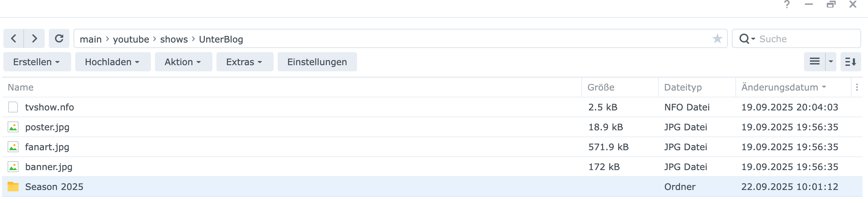Refresh the current folder listing
This screenshot has width=868, height=203.
click(x=59, y=38)
